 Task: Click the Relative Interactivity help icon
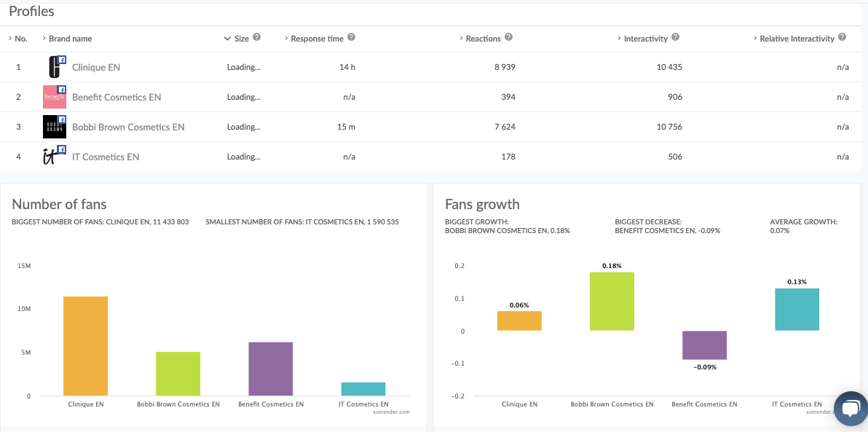coord(843,38)
